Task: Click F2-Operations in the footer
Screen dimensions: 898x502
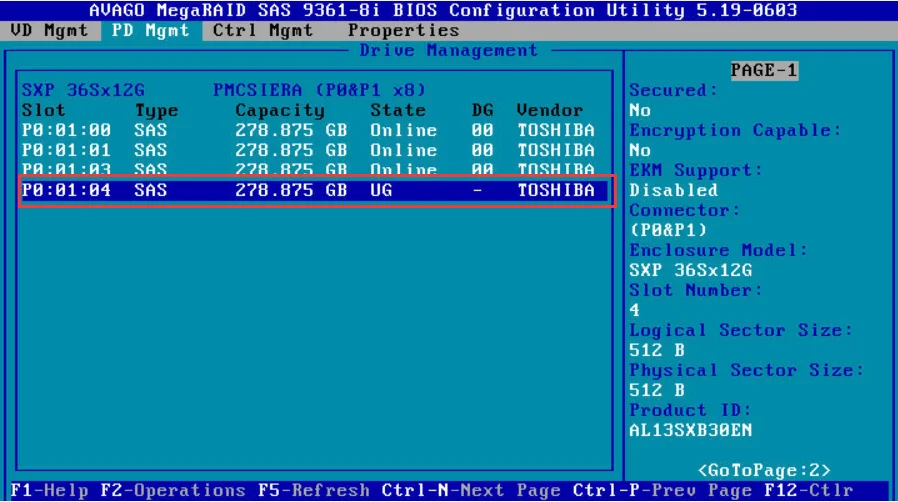Action: pos(173,491)
